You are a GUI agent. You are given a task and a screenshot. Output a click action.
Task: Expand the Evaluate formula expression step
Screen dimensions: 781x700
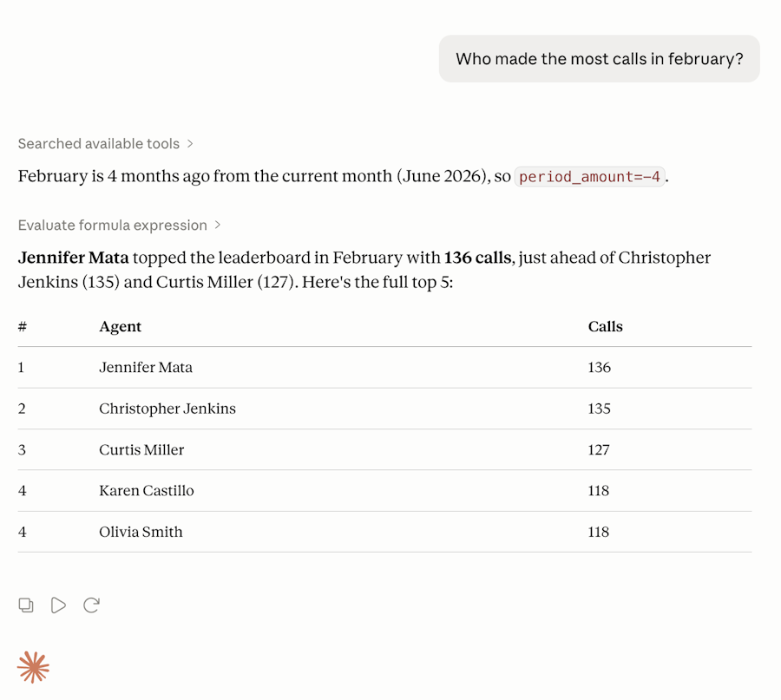[119, 225]
